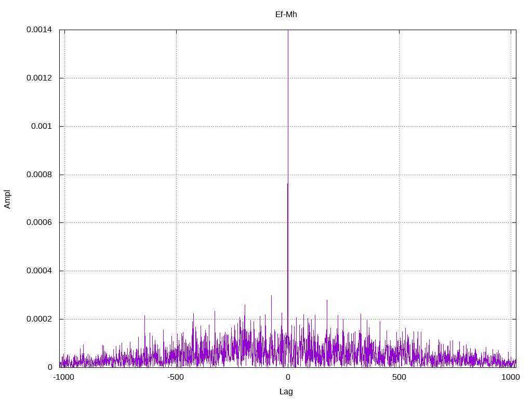Click the Lag x-axis label
Image resolution: width=532 pixels, height=399 pixels.
coord(286,392)
